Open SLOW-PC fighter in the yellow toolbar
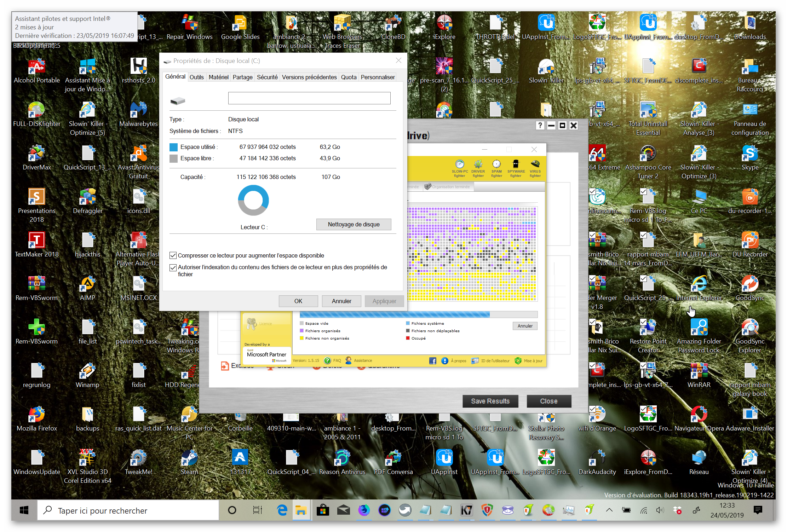This screenshot has height=532, width=787. [x=459, y=168]
